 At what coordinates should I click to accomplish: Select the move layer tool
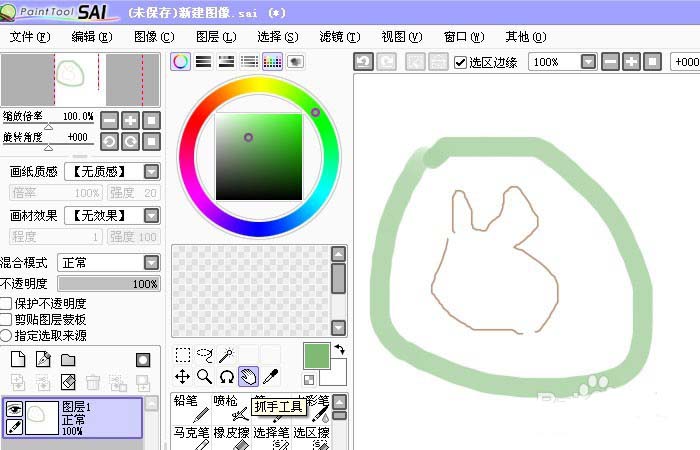(183, 377)
